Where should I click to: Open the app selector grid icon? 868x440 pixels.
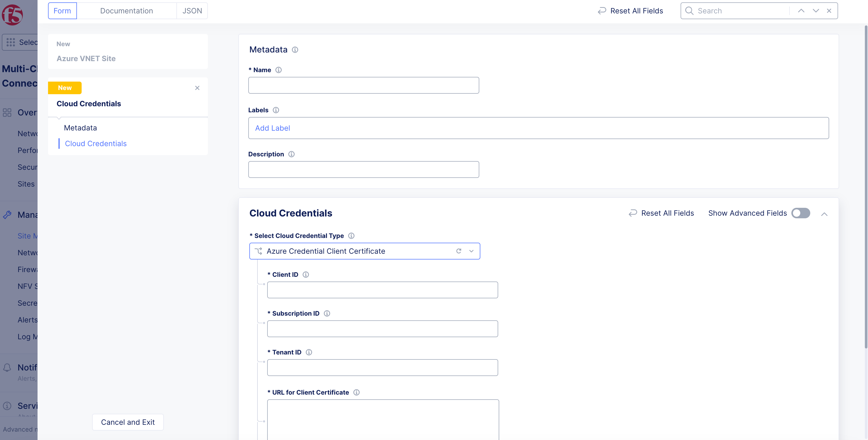click(x=11, y=42)
